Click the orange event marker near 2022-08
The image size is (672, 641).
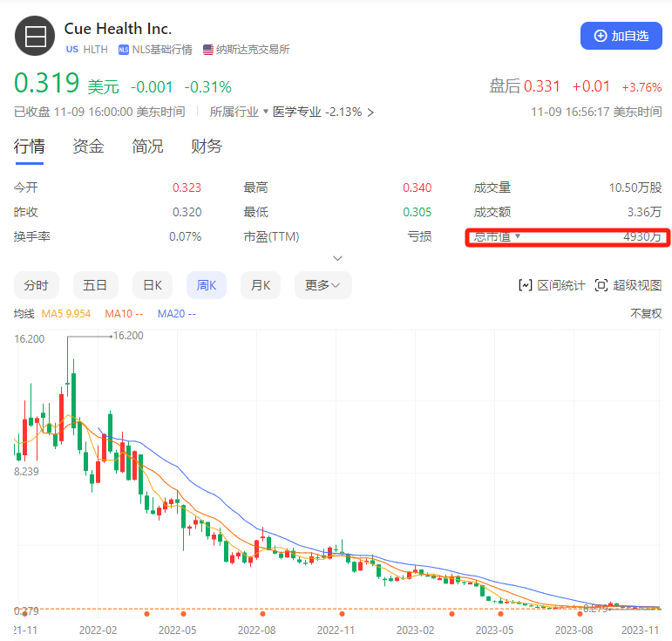click(x=261, y=614)
